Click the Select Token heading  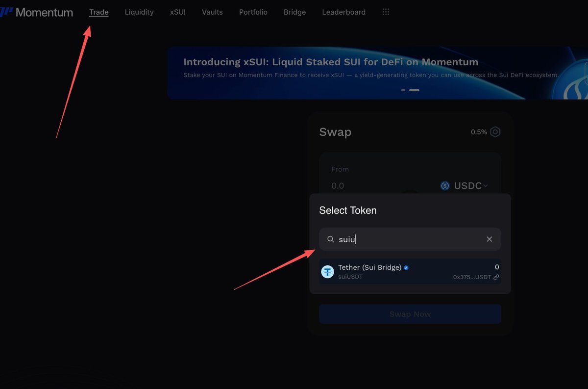(348, 210)
